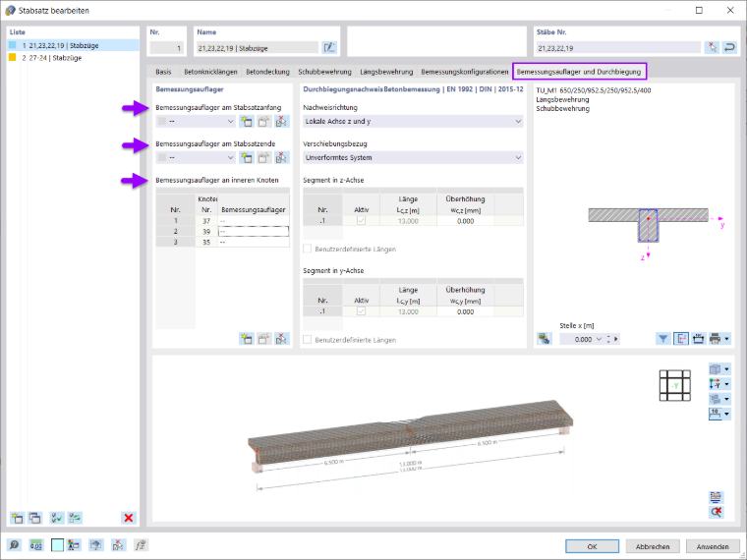Click check-all icon in list toolbar
The width and height of the screenshot is (747, 560).
tap(57, 518)
